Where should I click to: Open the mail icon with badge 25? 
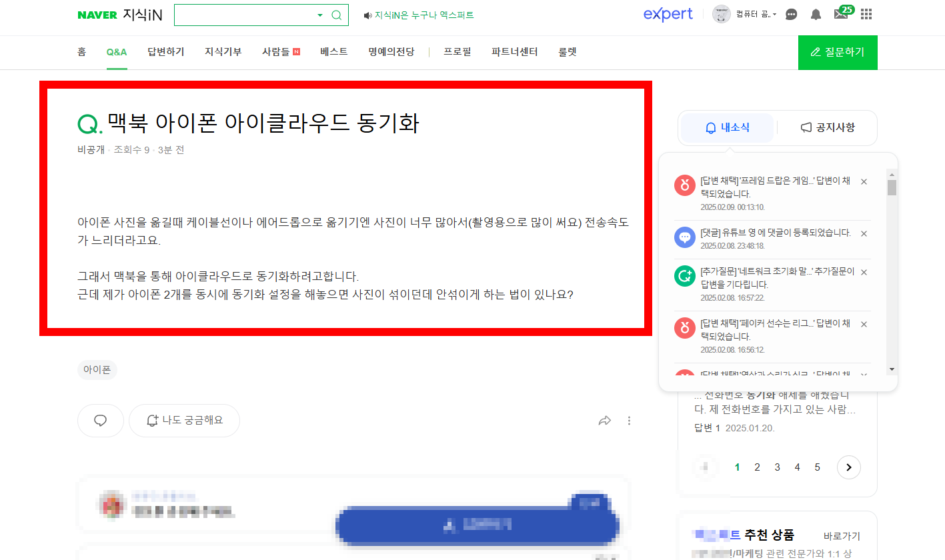pos(843,13)
